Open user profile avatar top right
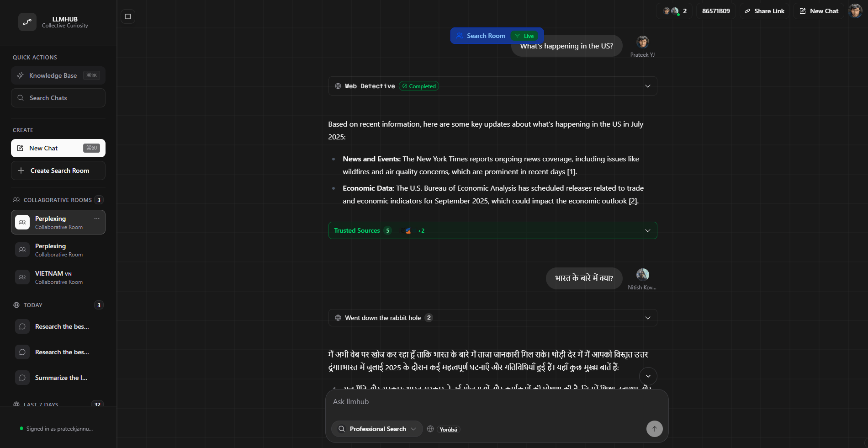 pos(855,11)
